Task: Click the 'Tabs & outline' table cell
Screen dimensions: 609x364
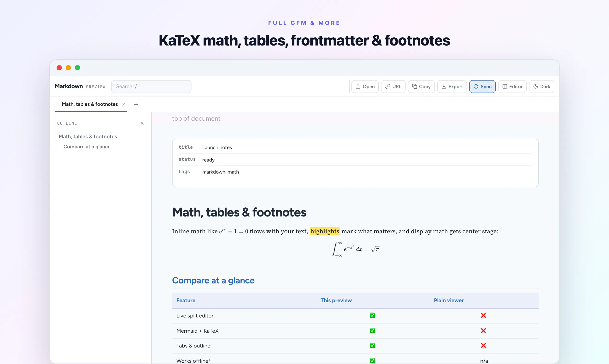Action: [193, 346]
